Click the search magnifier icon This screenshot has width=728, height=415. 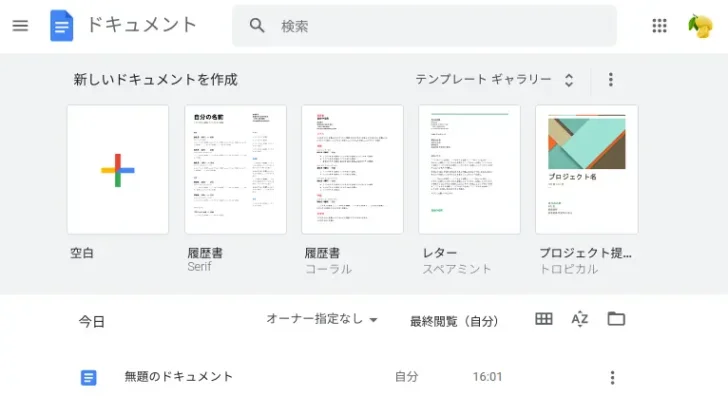tap(257, 26)
